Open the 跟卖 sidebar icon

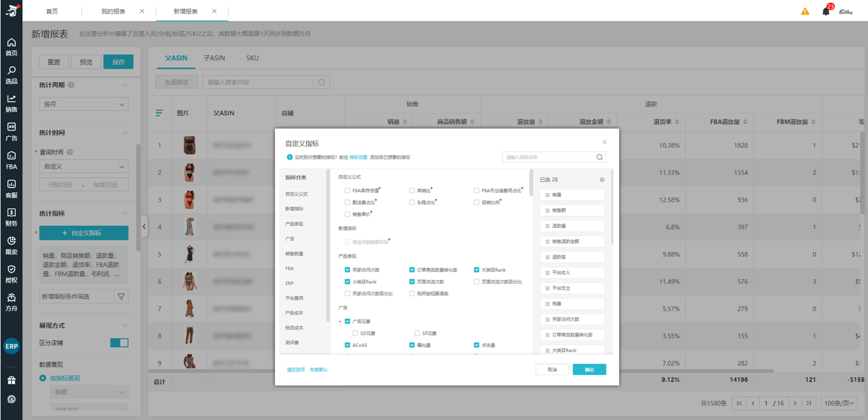(11, 244)
